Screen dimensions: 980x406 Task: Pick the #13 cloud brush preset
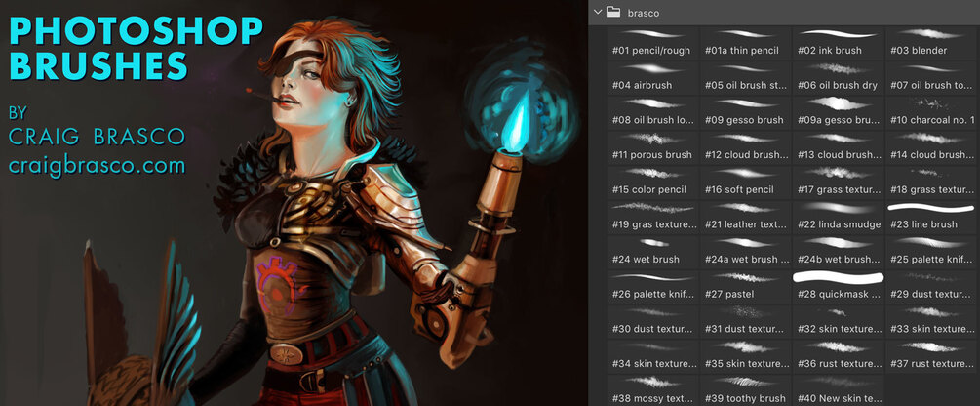pos(839,147)
